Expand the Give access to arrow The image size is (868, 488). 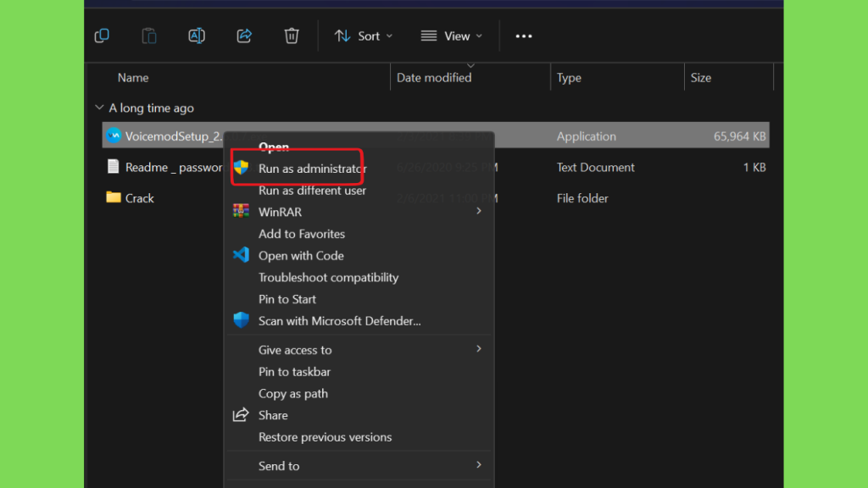479,348
